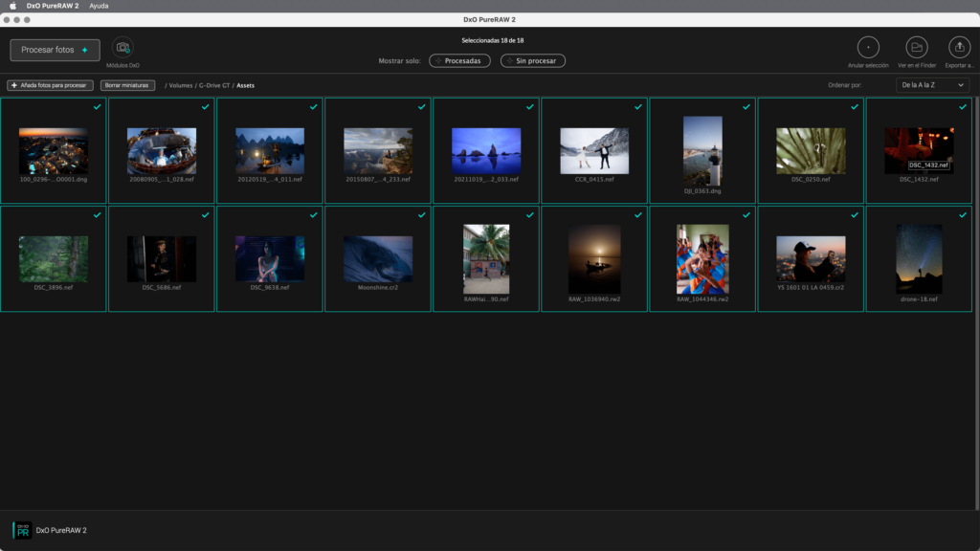Click Añada fotos para procesar button
The height and width of the screenshot is (551, 980).
[x=50, y=85]
